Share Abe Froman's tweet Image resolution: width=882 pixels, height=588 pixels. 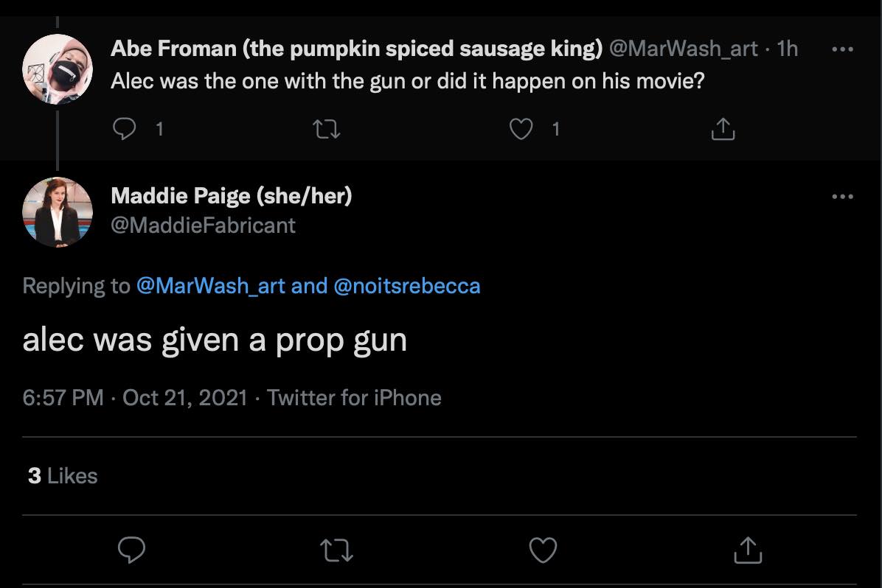point(723,130)
